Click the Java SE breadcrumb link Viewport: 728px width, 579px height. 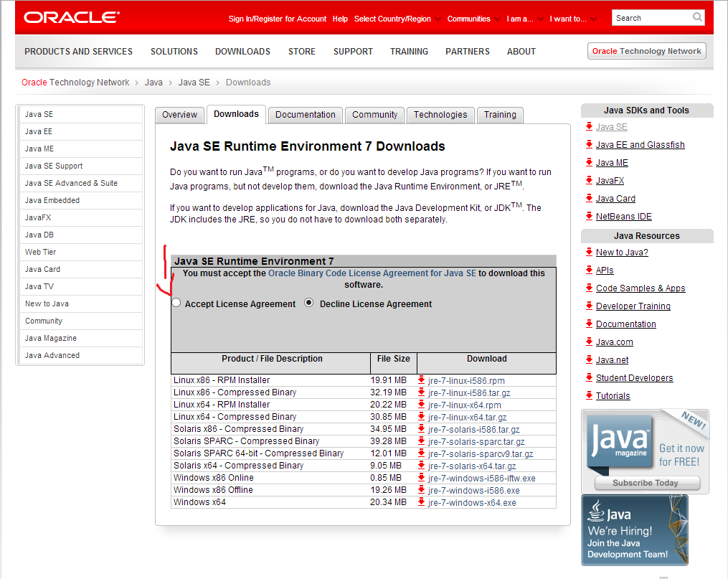pyautogui.click(x=194, y=83)
